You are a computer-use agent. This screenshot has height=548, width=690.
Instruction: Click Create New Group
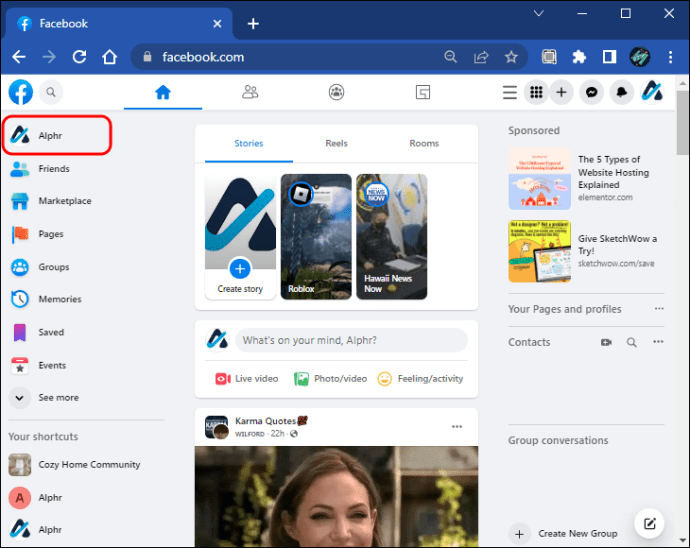[576, 534]
